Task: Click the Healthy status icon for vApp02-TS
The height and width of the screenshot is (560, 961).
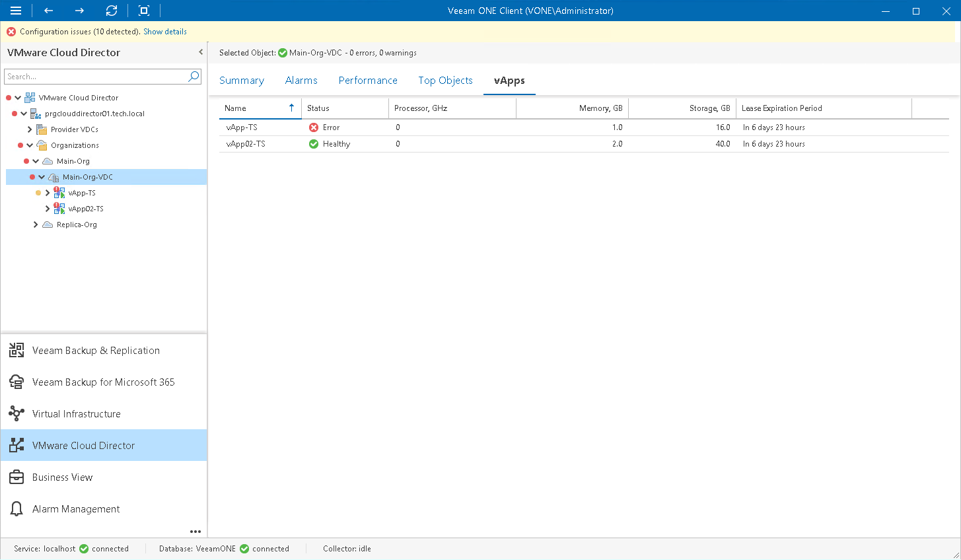Action: click(314, 144)
